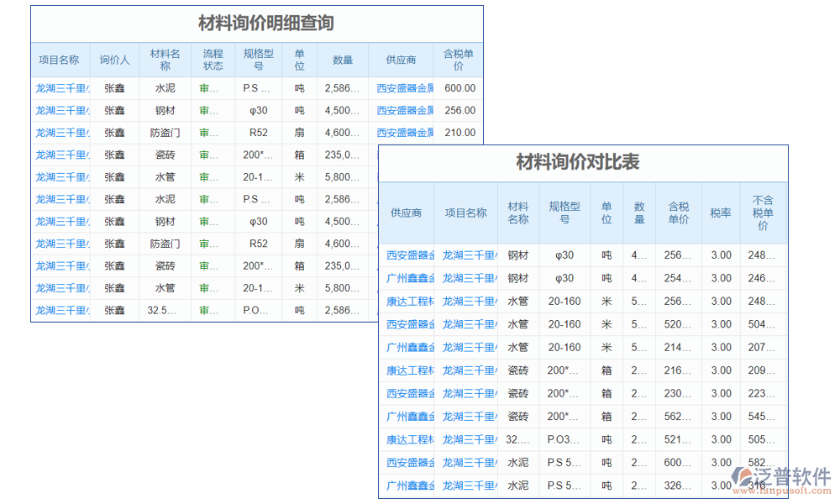Open the supplier link beside price 600.00
Image resolution: width=840 pixels, height=504 pixels.
405,87
